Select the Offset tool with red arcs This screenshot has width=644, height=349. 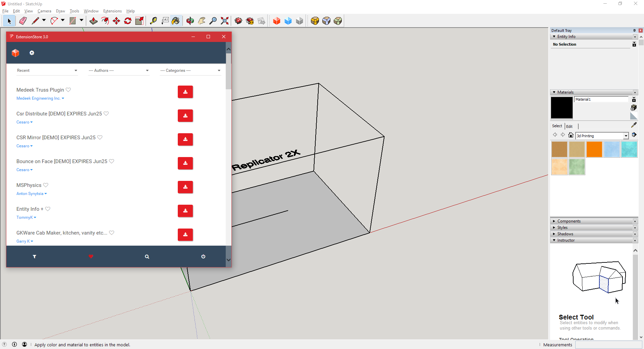pyautogui.click(x=105, y=21)
